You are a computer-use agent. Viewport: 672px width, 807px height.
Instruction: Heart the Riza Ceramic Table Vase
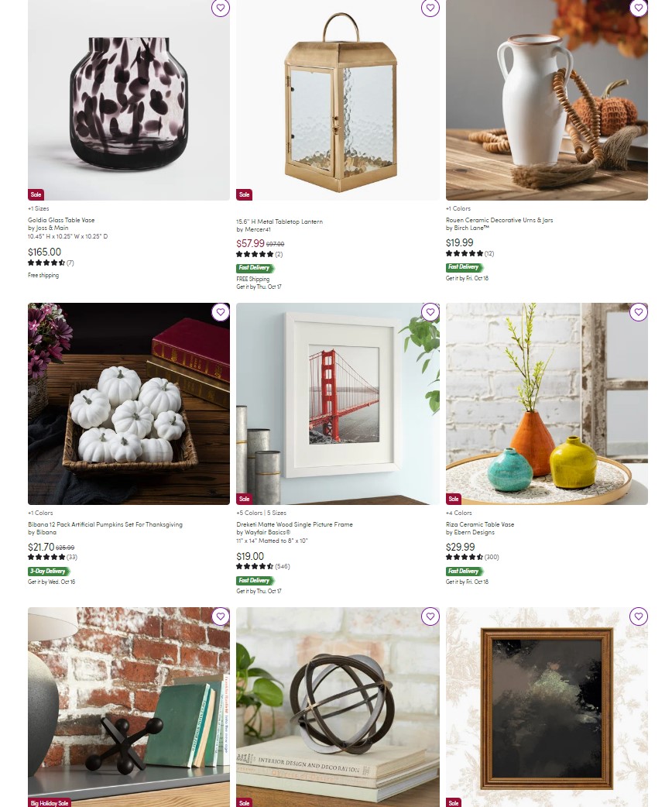tap(639, 312)
